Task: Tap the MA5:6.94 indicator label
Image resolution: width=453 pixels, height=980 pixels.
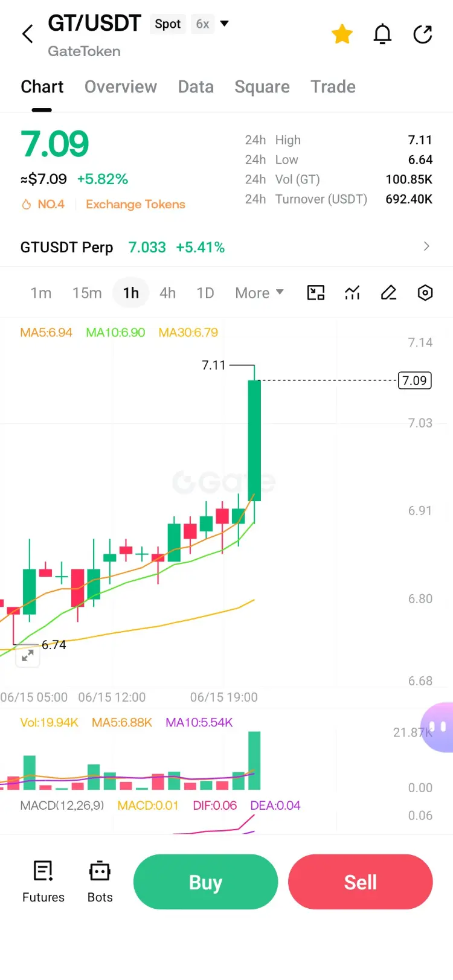Action: 46,332
